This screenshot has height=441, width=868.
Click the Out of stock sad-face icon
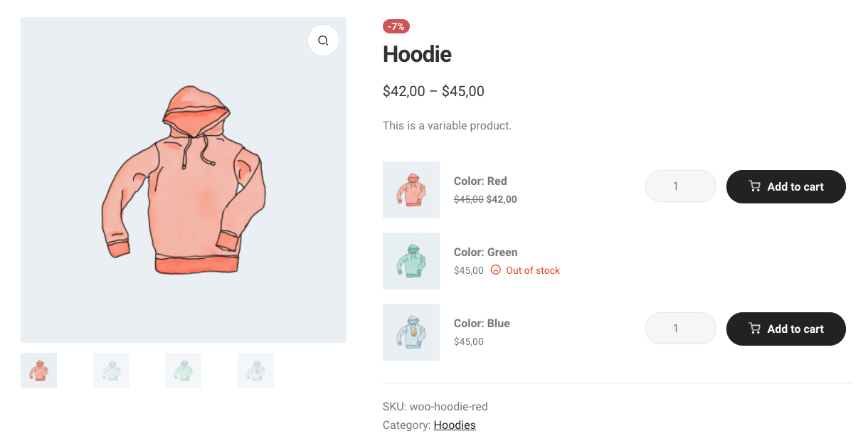point(496,270)
